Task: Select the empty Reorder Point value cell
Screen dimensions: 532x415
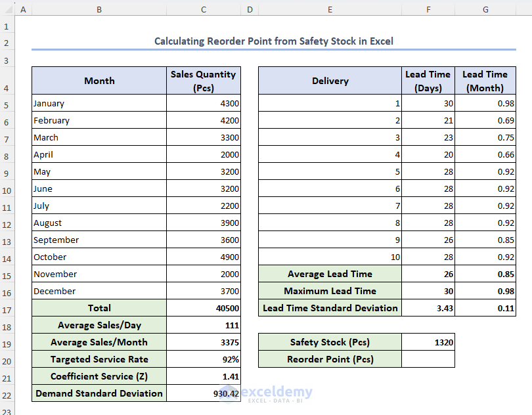Action: click(x=428, y=359)
